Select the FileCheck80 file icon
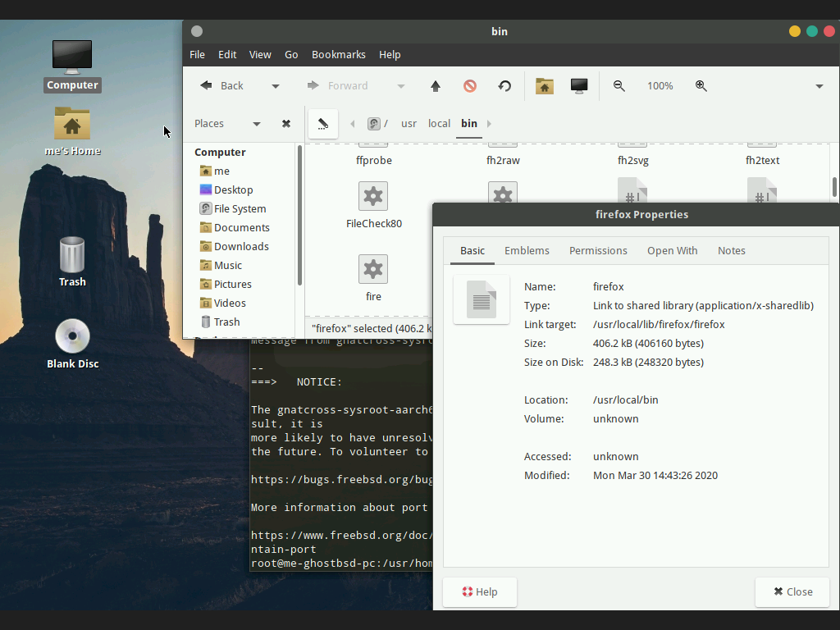Image resolution: width=840 pixels, height=630 pixels. pos(373,196)
